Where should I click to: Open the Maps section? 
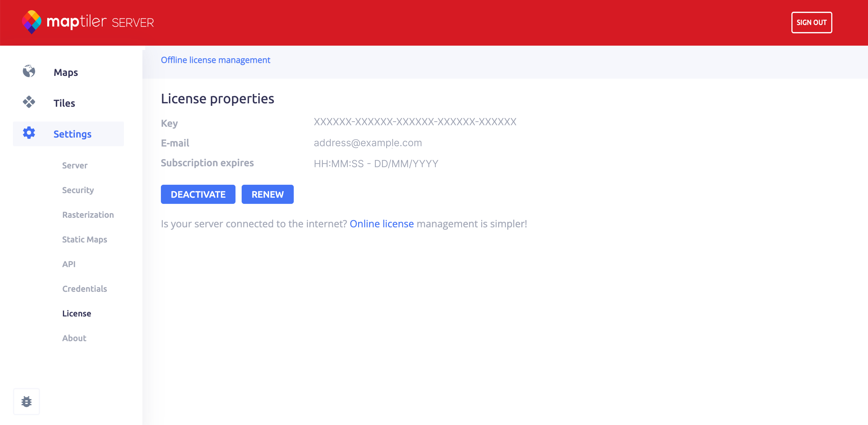(66, 72)
